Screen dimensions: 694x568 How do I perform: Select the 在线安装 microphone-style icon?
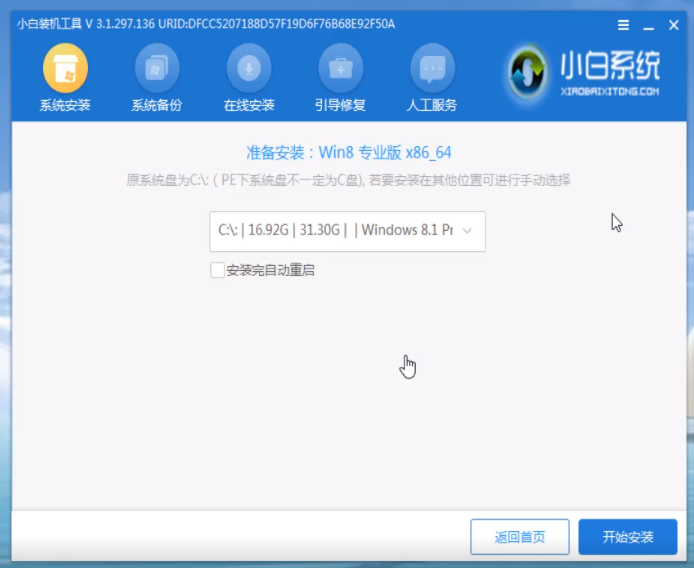coord(249,69)
